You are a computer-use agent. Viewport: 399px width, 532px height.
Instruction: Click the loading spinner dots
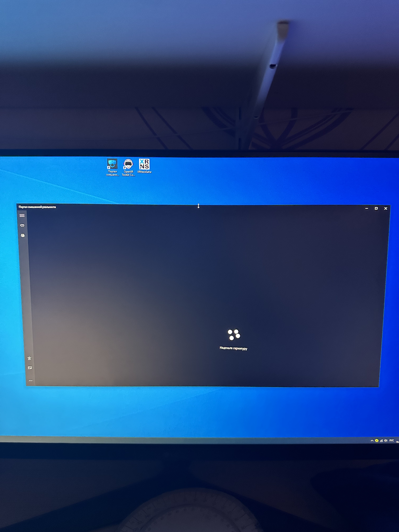[234, 334]
